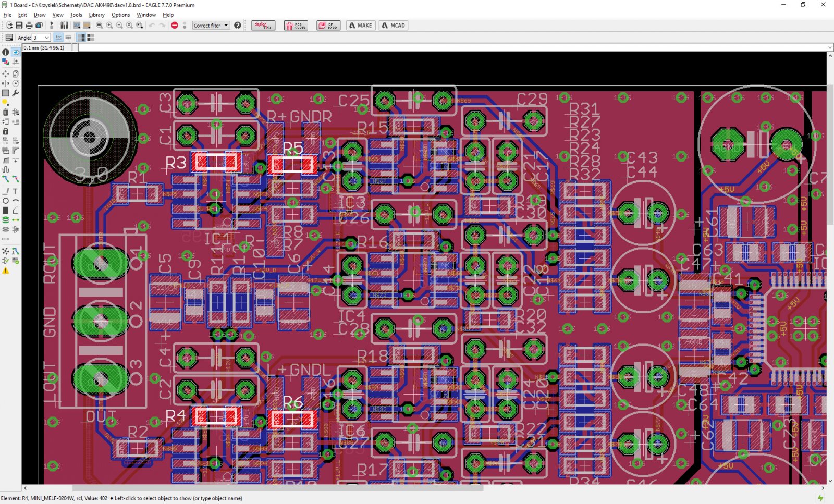Click into the command line input field
Screen dimensions: 834x504
[452, 47]
